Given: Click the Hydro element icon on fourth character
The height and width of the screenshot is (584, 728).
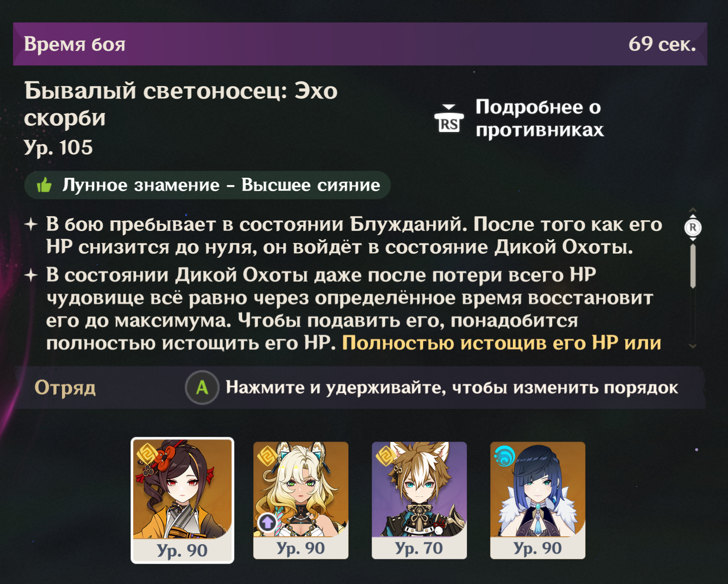Looking at the screenshot, I should (504, 456).
